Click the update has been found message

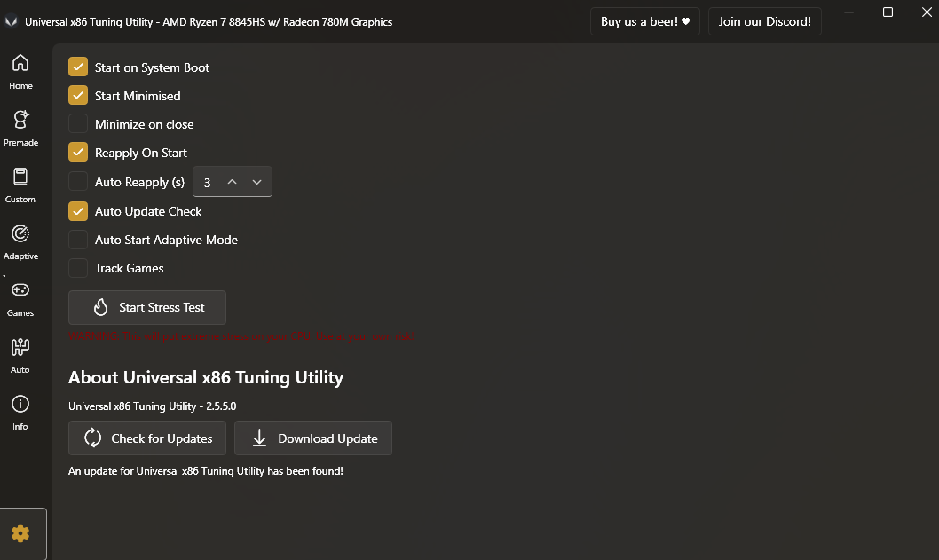(206, 471)
